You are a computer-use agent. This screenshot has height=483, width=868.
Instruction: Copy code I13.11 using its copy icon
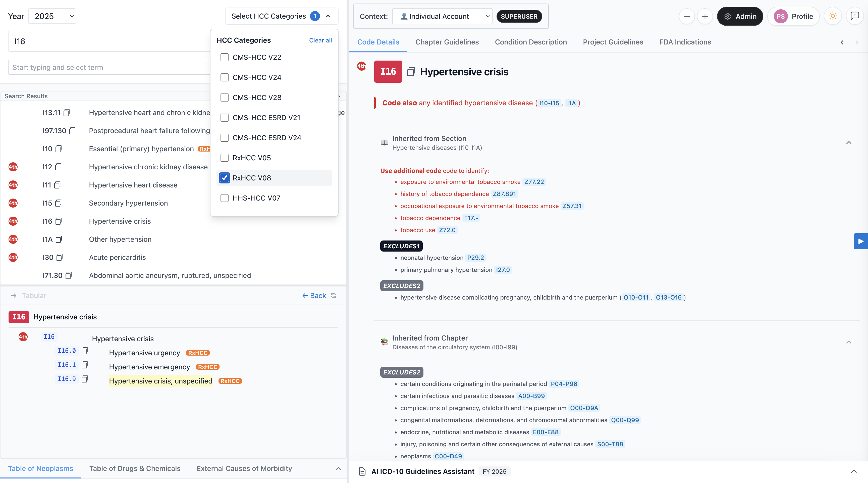67,113
